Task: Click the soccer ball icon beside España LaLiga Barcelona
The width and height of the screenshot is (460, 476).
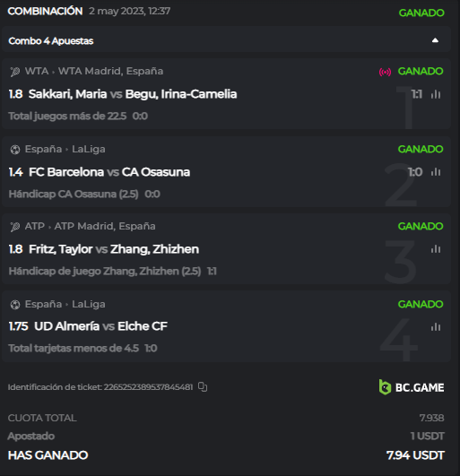Action: pyautogui.click(x=15, y=150)
